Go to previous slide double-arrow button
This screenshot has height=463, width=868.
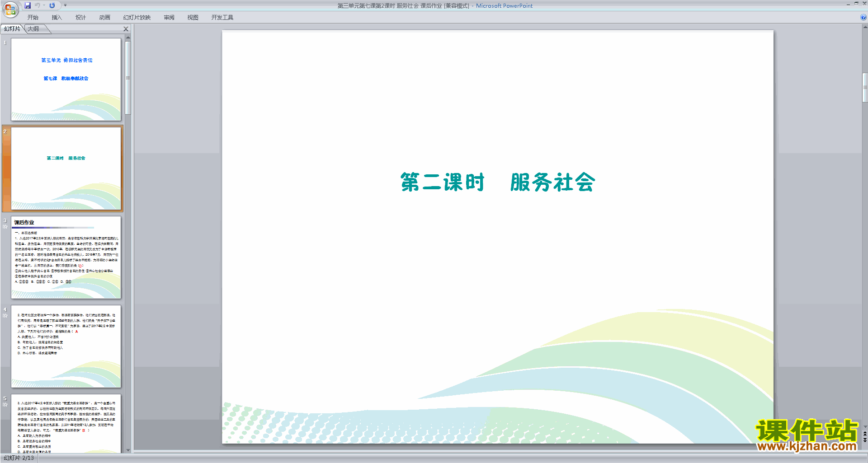[x=865, y=434]
